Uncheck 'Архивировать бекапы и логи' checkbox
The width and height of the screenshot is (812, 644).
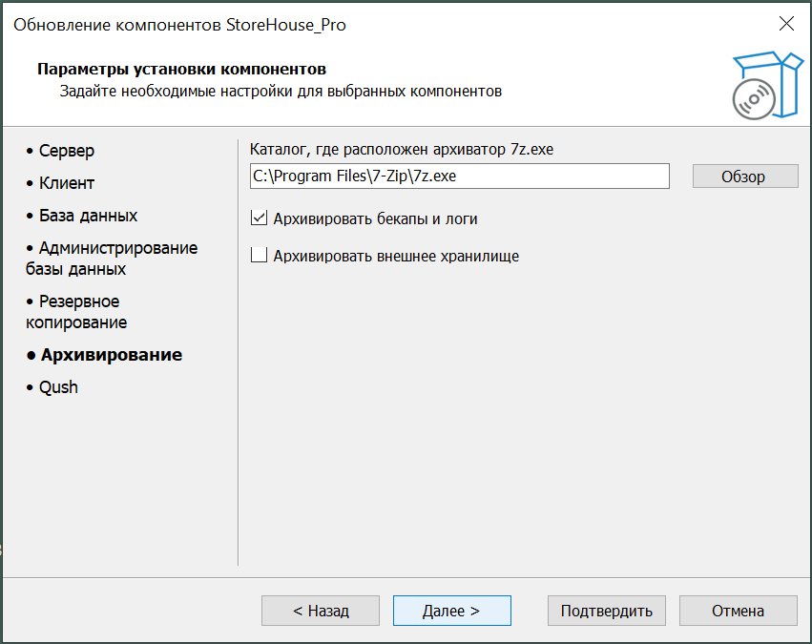click(x=259, y=218)
